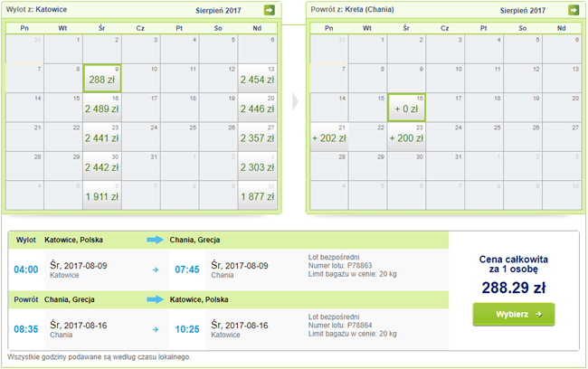Select departure priced 2 303 zł
588x369 pixels.
pos(257,166)
